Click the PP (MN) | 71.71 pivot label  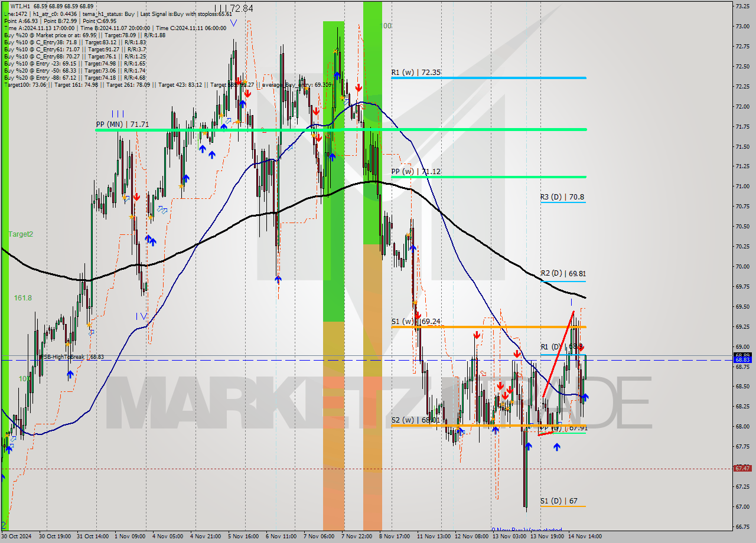122,125
